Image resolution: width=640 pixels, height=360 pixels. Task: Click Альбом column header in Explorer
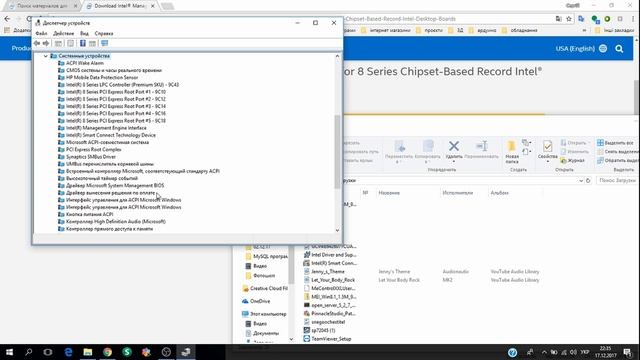click(500, 193)
